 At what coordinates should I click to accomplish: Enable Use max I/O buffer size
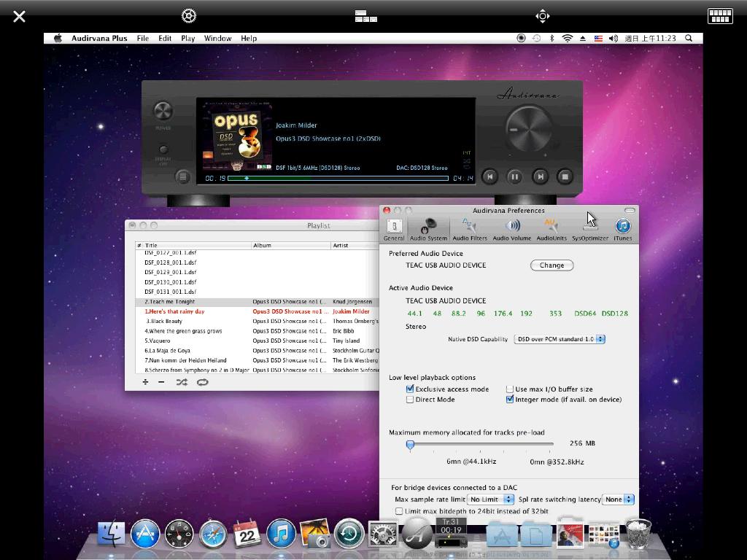click(x=510, y=389)
